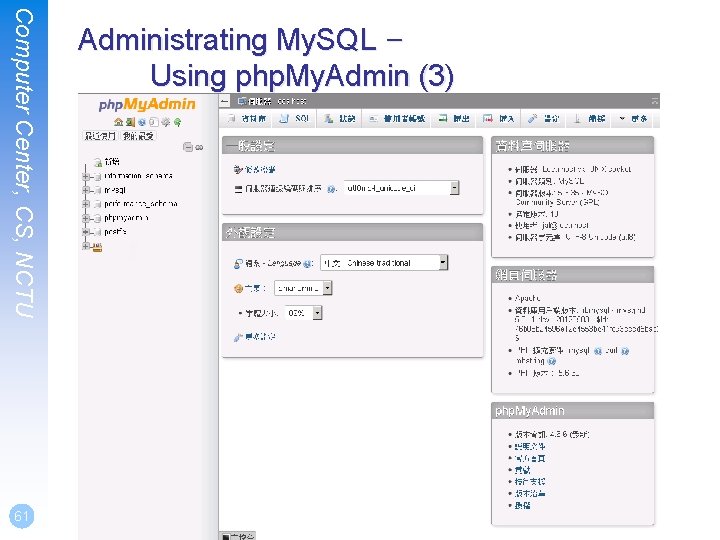Open the sixth link in phpMyAdmin panel
This screenshot has width=720, height=540.
(530, 494)
